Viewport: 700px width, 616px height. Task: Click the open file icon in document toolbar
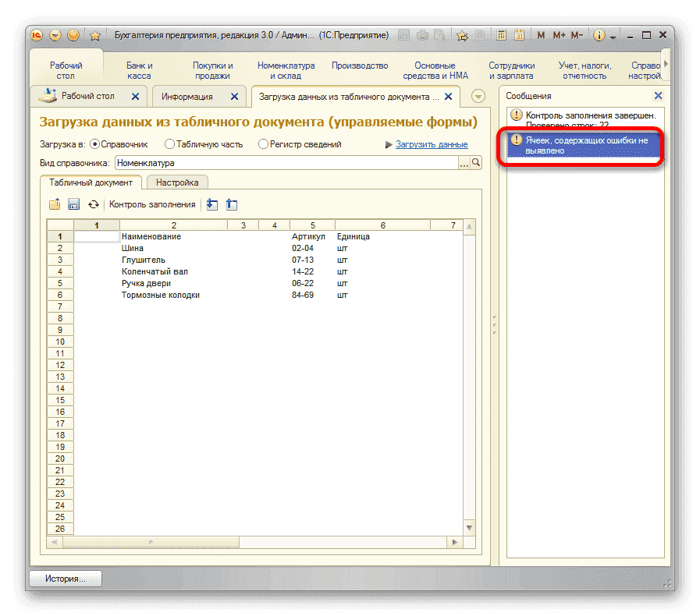pos(55,204)
